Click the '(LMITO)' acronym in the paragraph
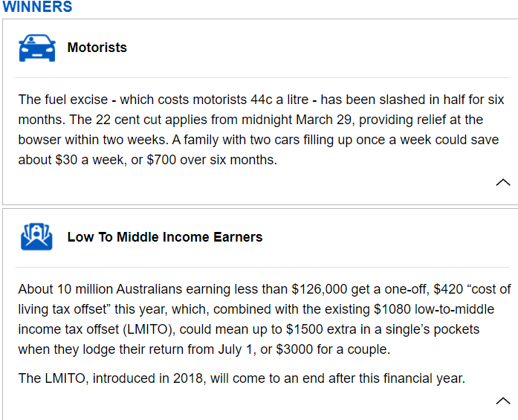 (147, 329)
